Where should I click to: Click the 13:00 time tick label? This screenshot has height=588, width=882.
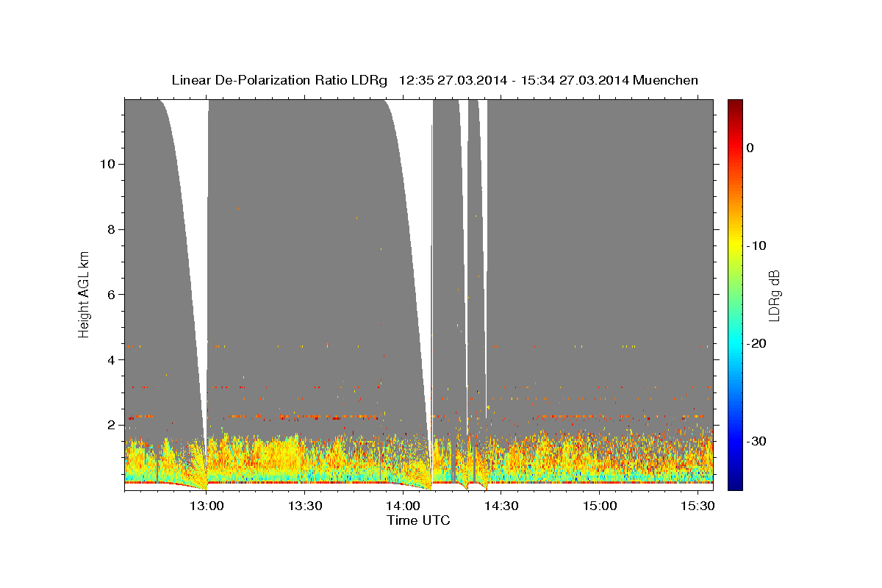point(207,506)
